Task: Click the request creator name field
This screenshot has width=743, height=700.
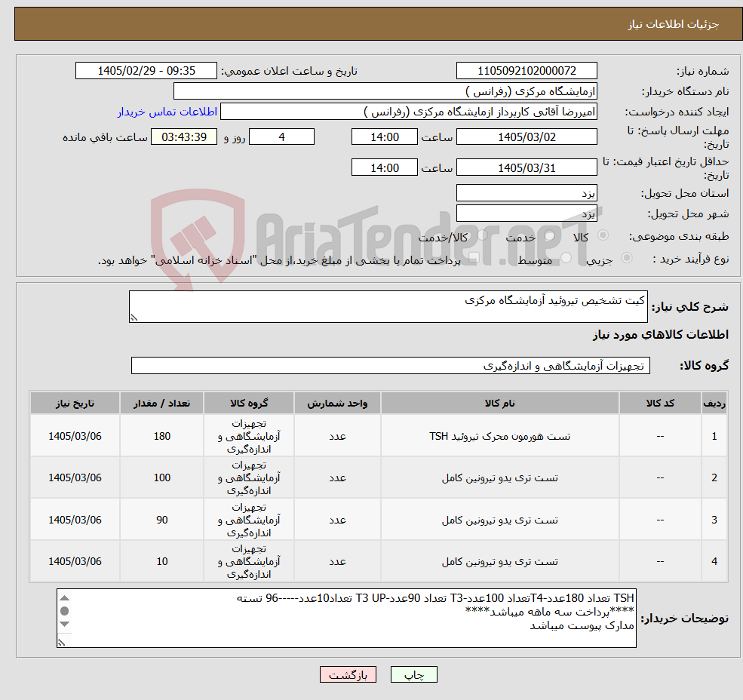Action: (x=408, y=112)
